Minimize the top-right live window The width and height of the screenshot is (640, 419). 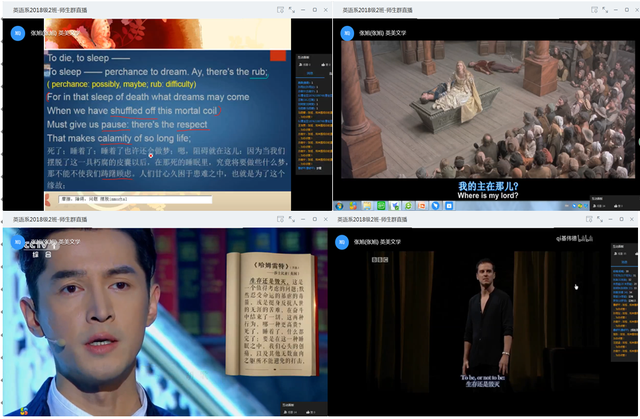(616, 10)
